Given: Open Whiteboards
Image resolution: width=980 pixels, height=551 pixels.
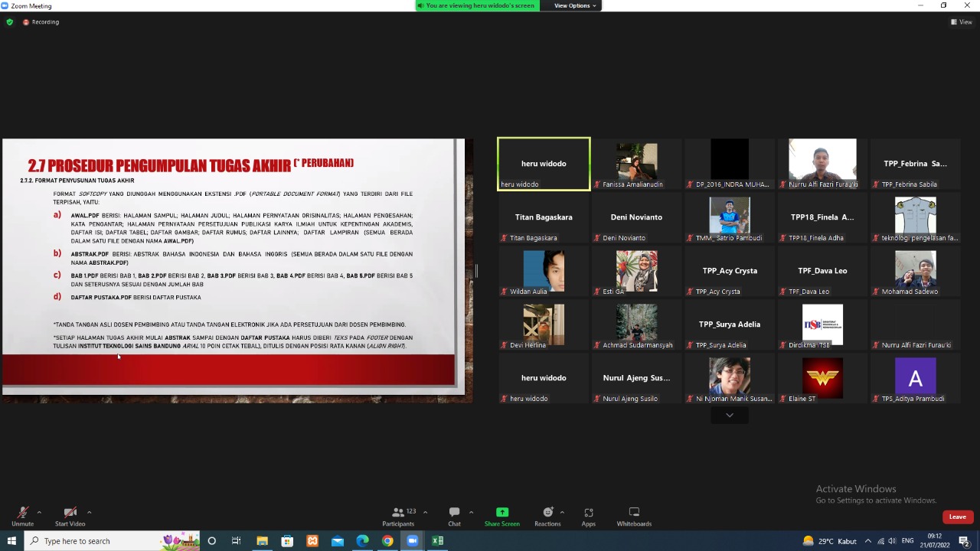Looking at the screenshot, I should (x=634, y=517).
